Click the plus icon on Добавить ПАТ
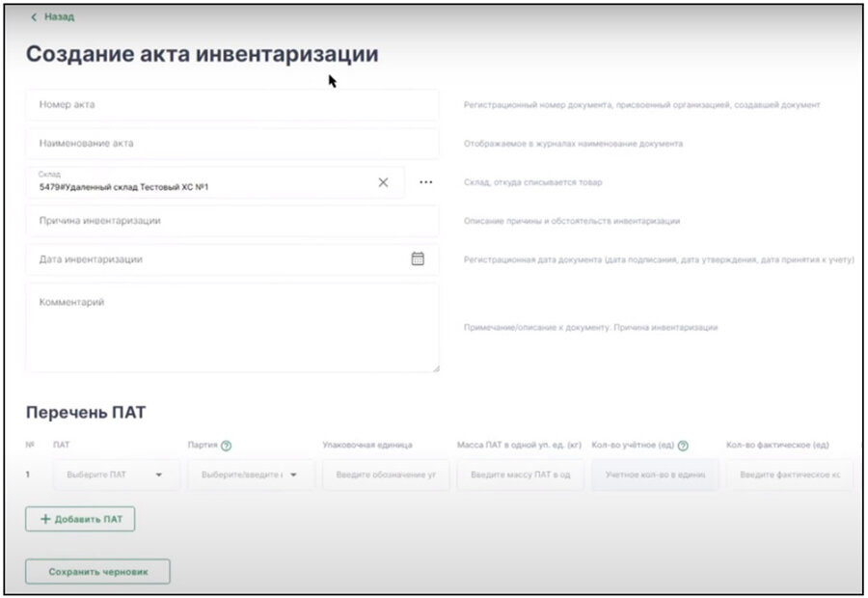 (44, 518)
